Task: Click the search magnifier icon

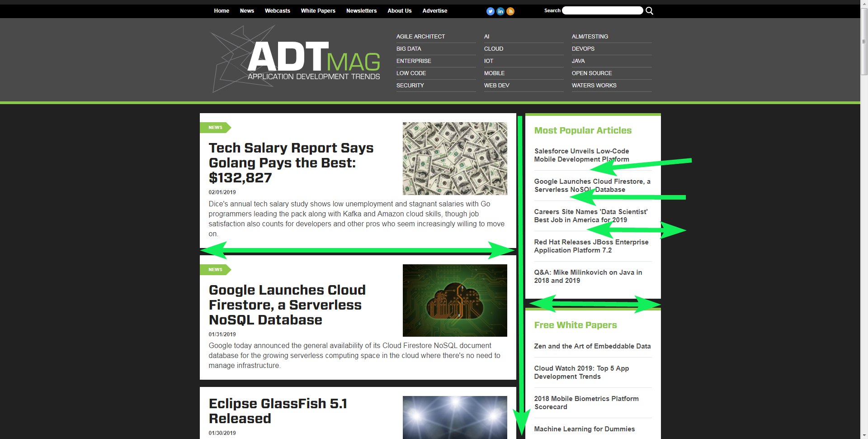Action: [649, 11]
